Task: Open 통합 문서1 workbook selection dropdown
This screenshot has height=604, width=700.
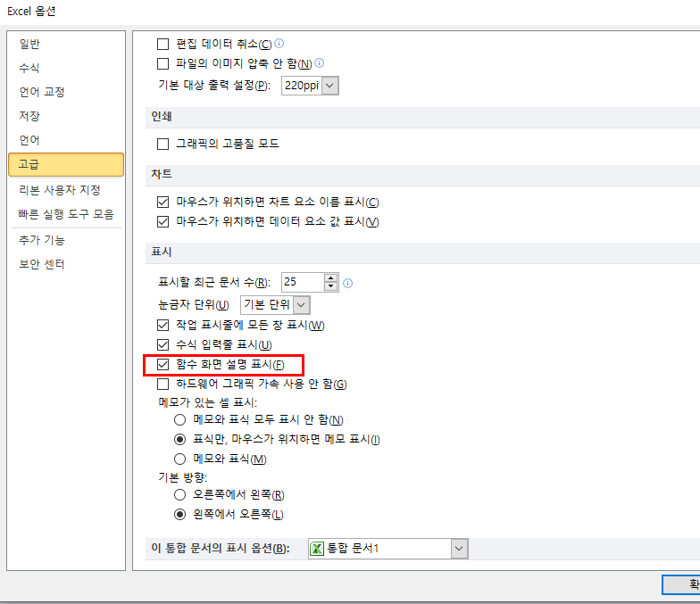Action: [459, 548]
